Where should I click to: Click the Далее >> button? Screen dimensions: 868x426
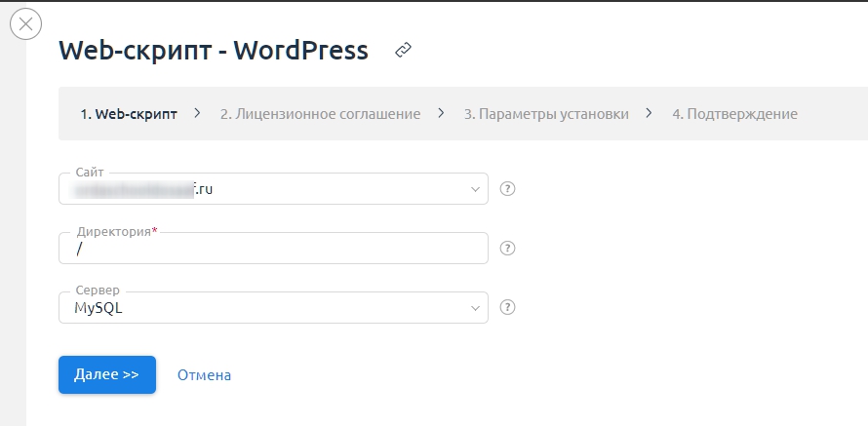tap(107, 374)
